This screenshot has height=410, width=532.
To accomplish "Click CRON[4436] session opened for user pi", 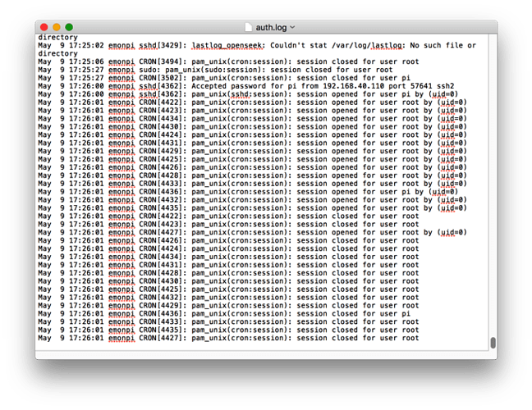I will [248, 192].
